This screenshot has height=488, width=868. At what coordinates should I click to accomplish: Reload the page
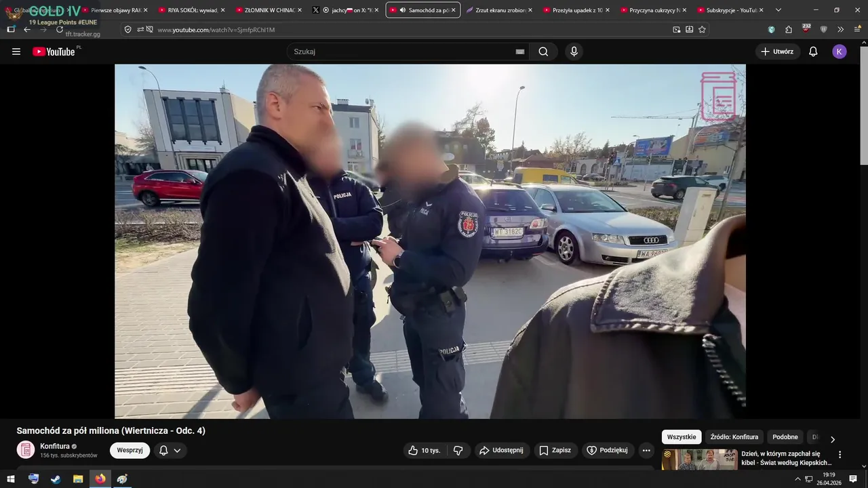(x=60, y=29)
